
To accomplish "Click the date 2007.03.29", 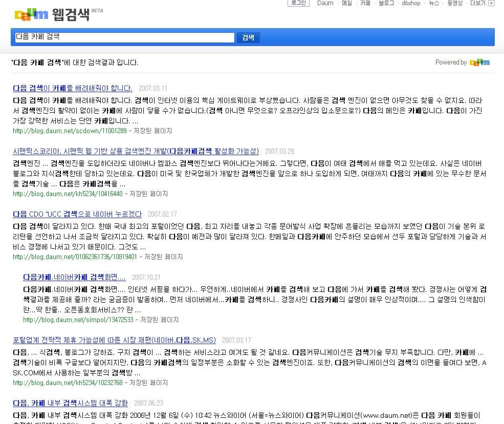I will [x=279, y=152].
